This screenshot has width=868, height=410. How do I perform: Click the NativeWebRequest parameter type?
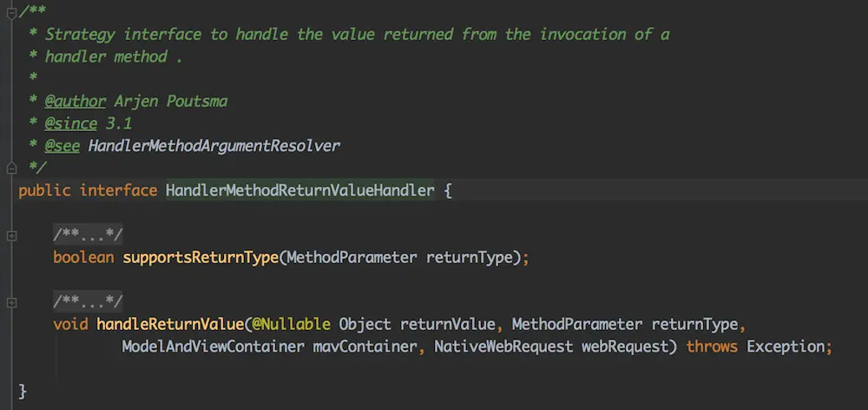pos(503,347)
